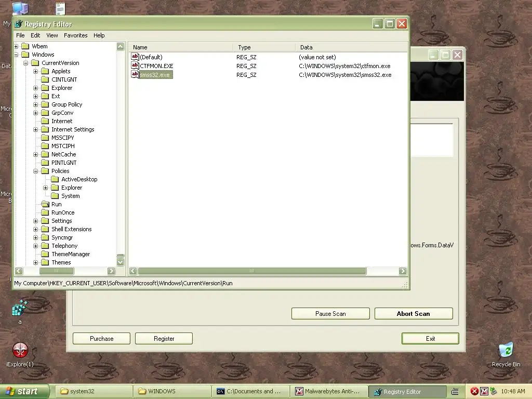
Task: Click Pause Scan in Malwarebytes window
Action: tap(330, 313)
